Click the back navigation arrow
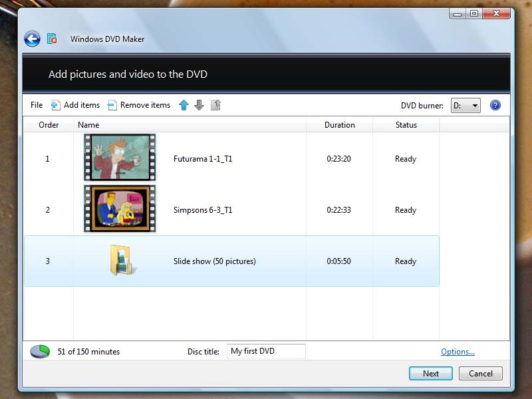The height and width of the screenshot is (399, 532). 31,39
